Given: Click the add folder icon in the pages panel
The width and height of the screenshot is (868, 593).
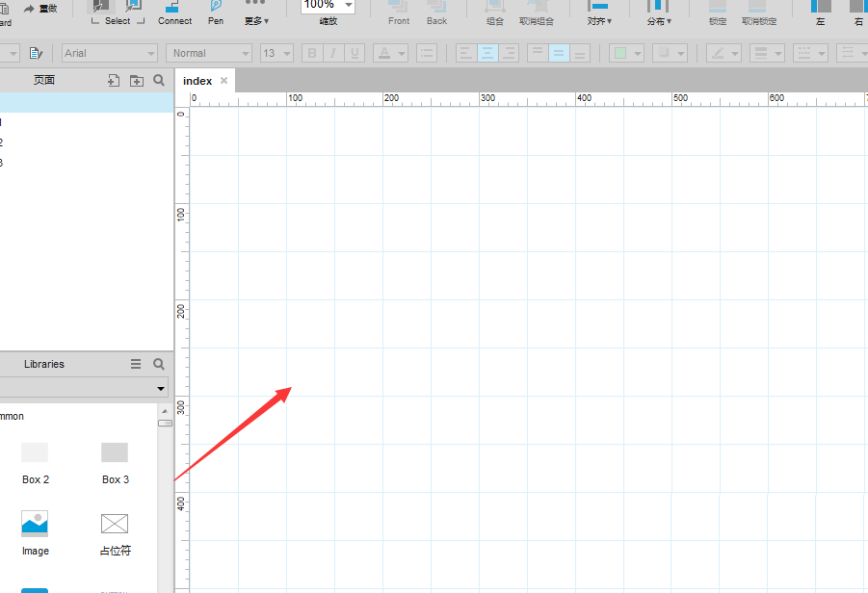Looking at the screenshot, I should (136, 81).
